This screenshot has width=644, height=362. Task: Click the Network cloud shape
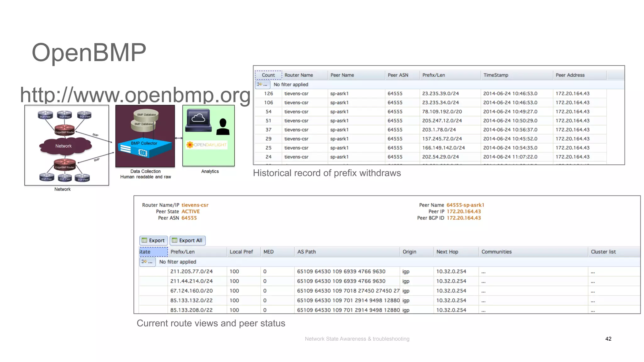[65, 146]
